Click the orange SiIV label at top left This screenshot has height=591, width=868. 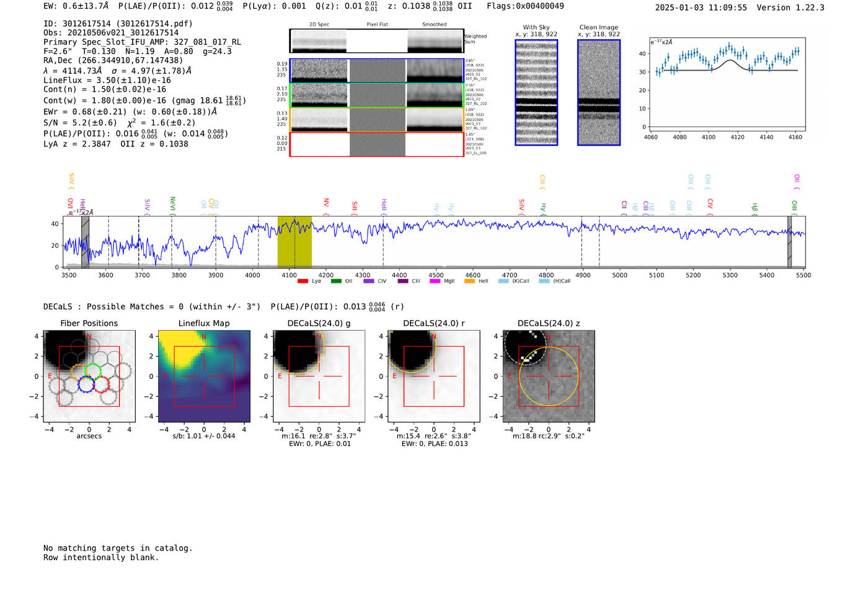pyautogui.click(x=71, y=180)
